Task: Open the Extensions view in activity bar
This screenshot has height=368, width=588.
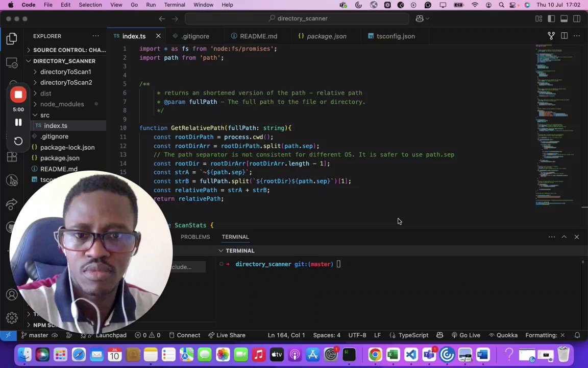Action: coord(12,157)
